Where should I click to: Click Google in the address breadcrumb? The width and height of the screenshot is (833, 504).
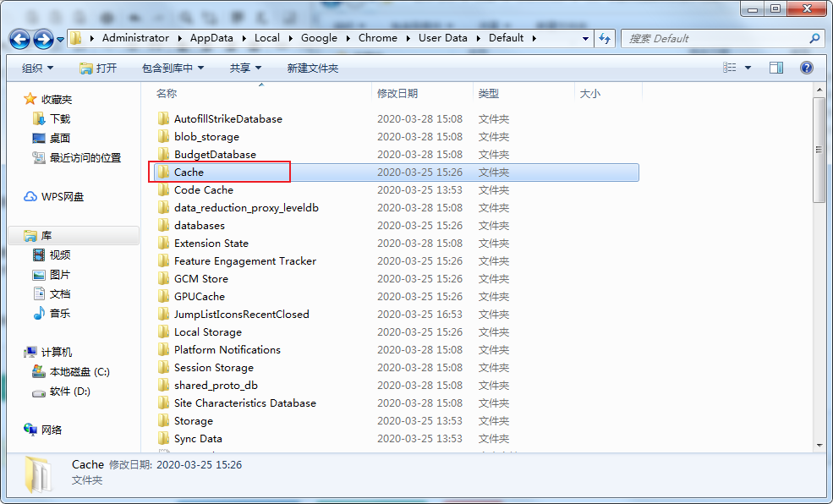(x=319, y=38)
